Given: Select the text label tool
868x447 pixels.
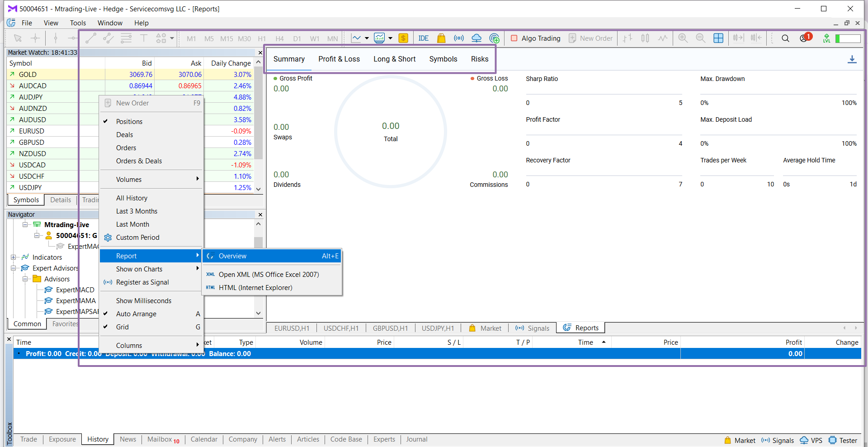Looking at the screenshot, I should tap(144, 38).
